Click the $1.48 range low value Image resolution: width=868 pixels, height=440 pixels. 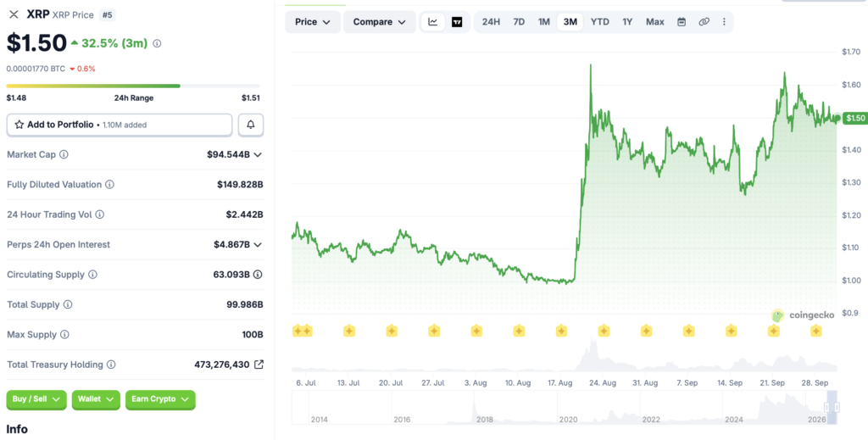coord(16,98)
